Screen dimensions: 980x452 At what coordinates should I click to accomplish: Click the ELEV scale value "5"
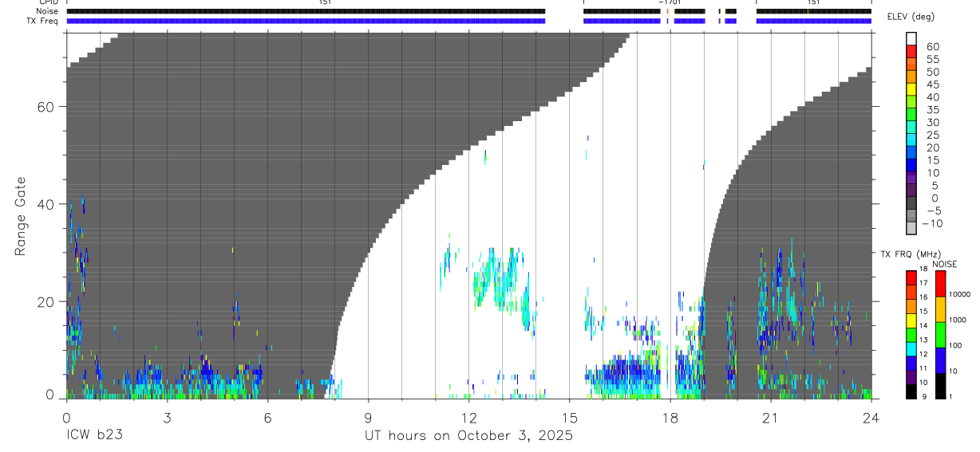[x=935, y=185]
